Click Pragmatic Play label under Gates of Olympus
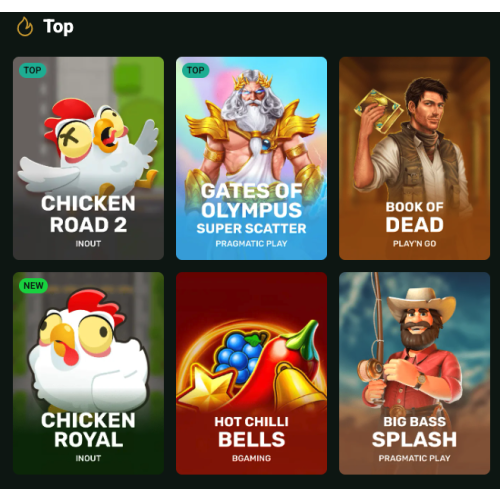This screenshot has width=500, height=500. coord(251,244)
